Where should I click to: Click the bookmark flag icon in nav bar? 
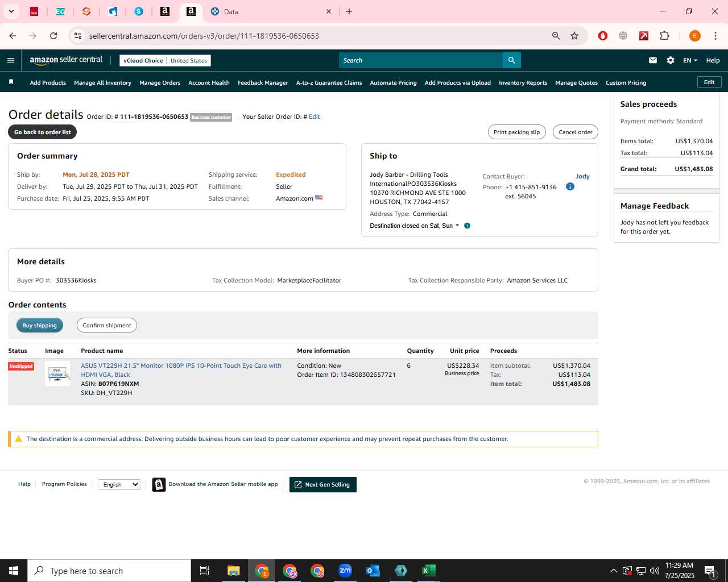click(11, 82)
